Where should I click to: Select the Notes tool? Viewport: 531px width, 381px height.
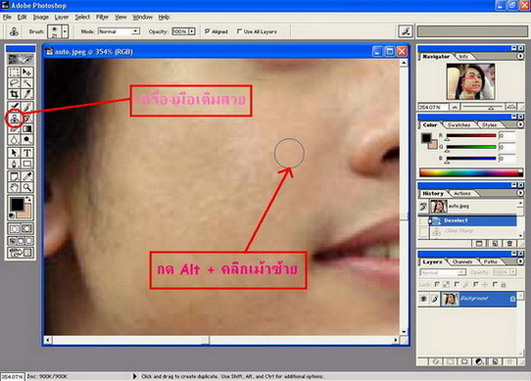point(14,176)
